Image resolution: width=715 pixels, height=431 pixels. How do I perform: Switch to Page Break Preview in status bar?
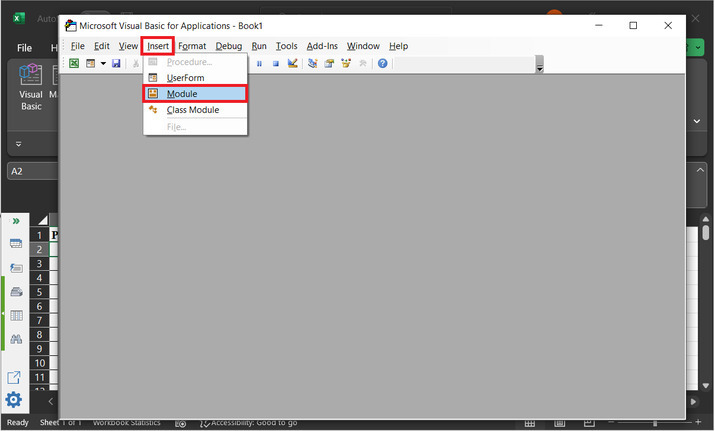pyautogui.click(x=589, y=423)
